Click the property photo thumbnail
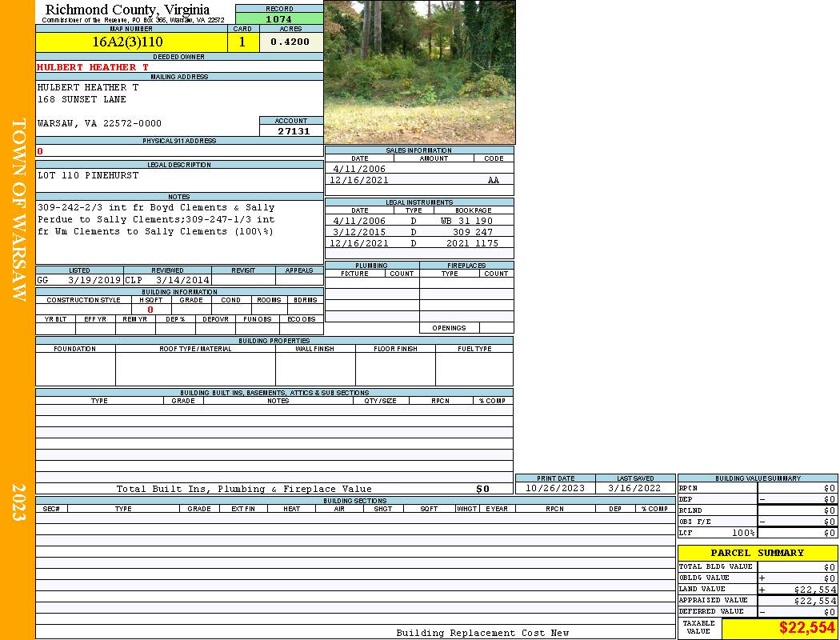The height and width of the screenshot is (640, 840). click(x=419, y=72)
